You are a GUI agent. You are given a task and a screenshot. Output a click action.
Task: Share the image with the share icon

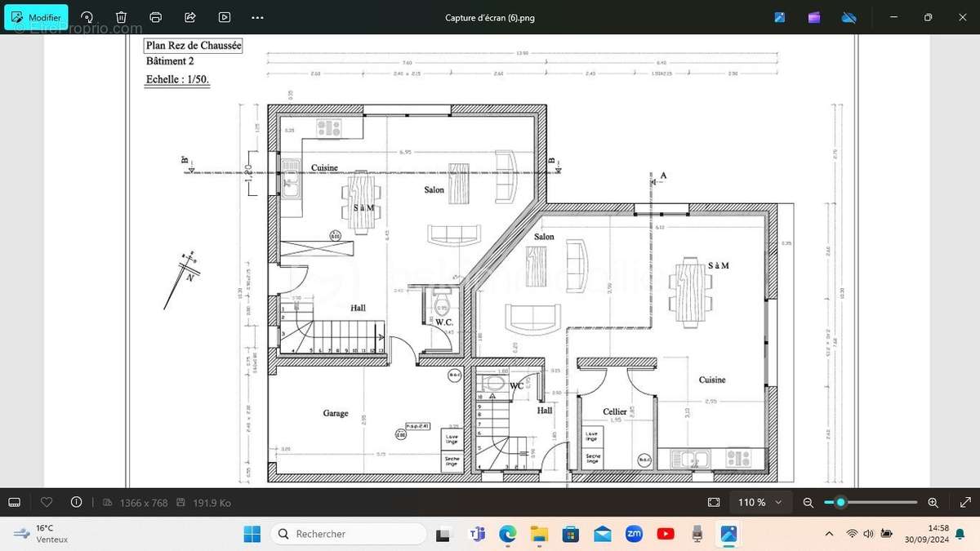190,17
